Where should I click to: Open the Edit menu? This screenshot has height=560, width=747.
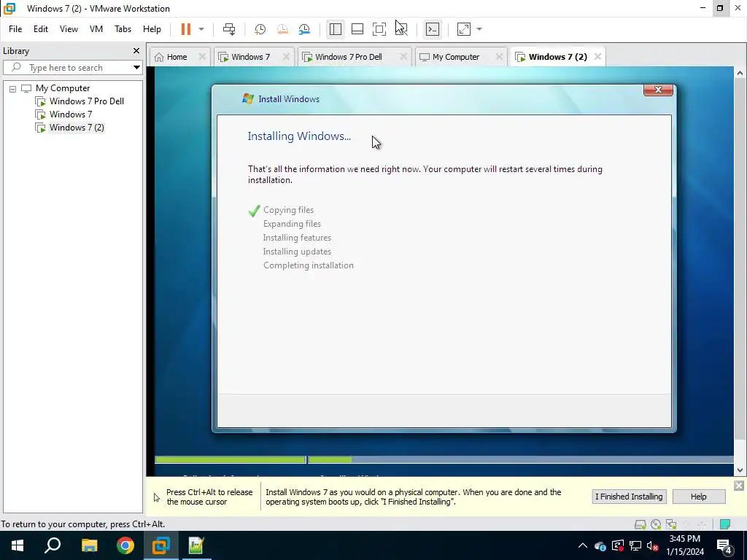pos(41,29)
